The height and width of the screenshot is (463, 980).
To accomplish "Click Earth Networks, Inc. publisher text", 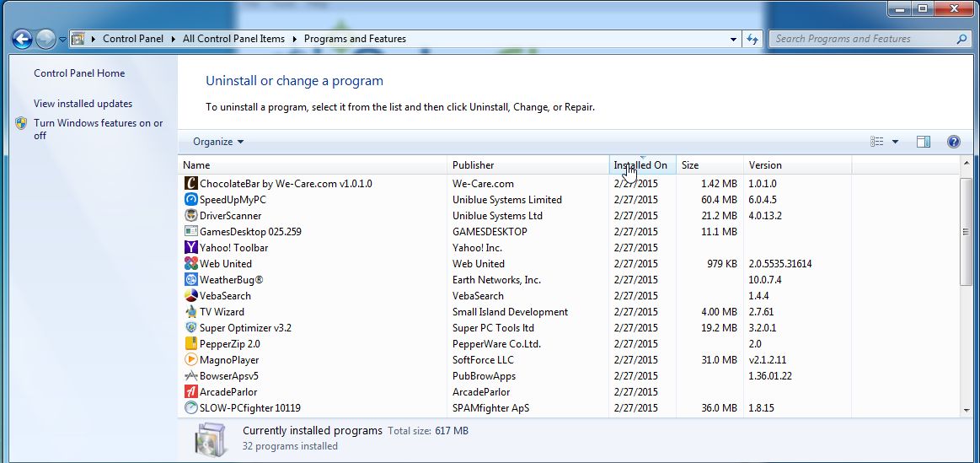I will pyautogui.click(x=496, y=280).
